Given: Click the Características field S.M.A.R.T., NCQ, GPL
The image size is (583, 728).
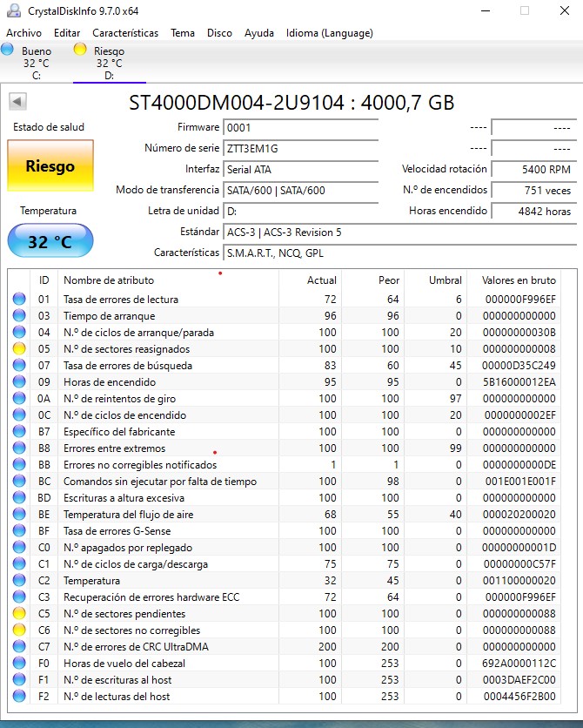Looking at the screenshot, I should click(399, 253).
